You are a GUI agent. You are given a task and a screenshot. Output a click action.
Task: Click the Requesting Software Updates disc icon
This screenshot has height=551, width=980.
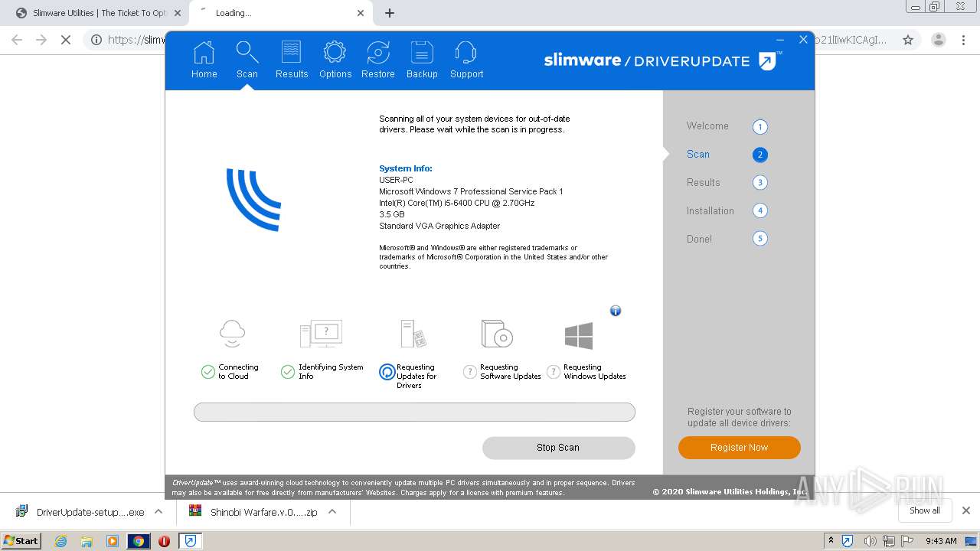click(x=496, y=334)
